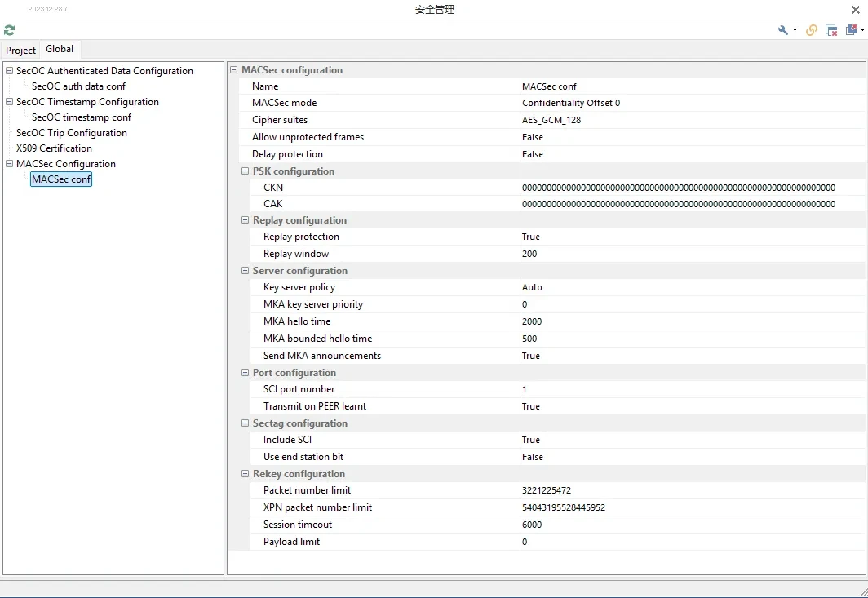Toggle Allow unprotected frames False value
The height and width of the screenshot is (598, 868).
pyautogui.click(x=533, y=137)
